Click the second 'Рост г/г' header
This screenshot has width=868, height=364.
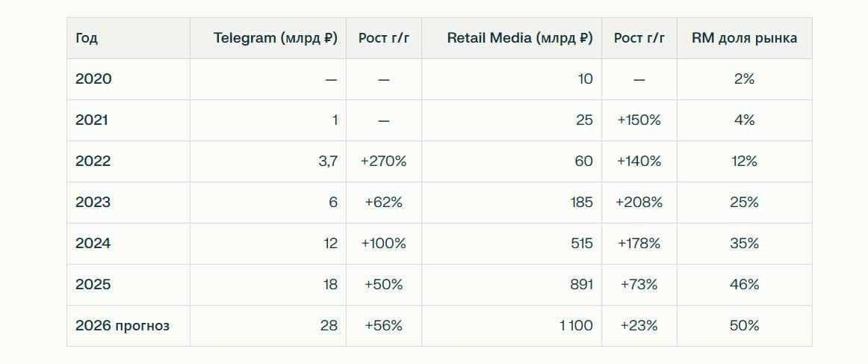(639, 38)
